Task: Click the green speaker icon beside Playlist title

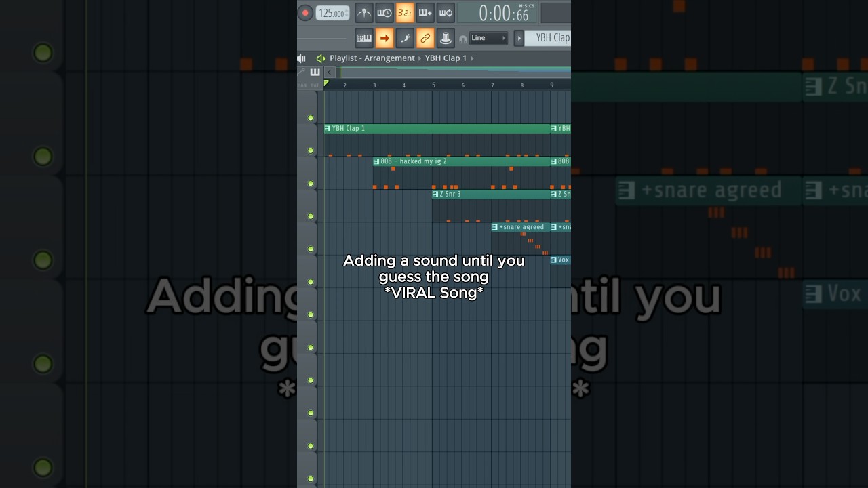Action: pos(321,58)
